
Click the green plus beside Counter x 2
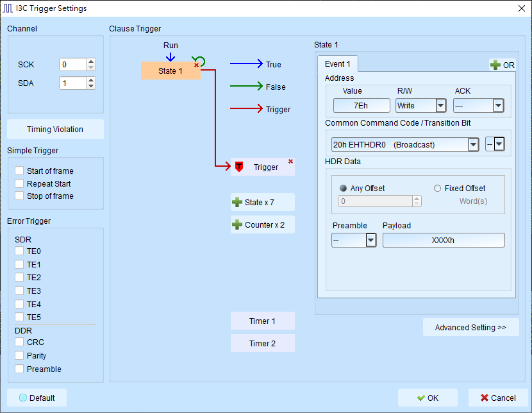coord(237,224)
